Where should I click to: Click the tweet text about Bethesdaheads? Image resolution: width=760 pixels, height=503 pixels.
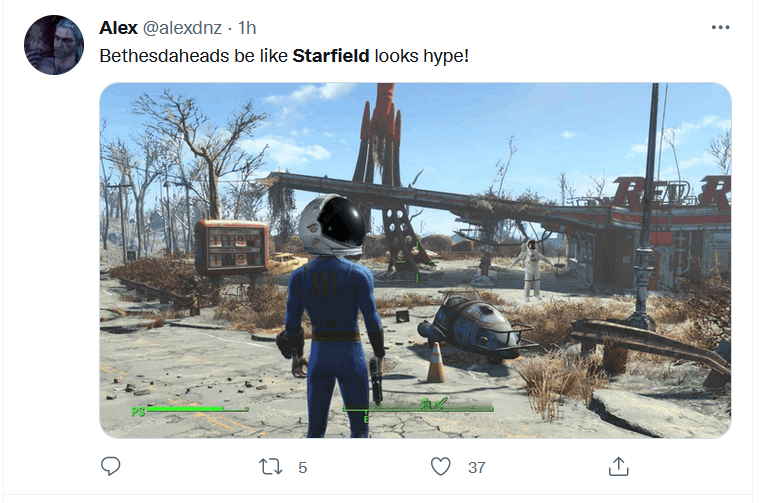pyautogui.click(x=284, y=56)
